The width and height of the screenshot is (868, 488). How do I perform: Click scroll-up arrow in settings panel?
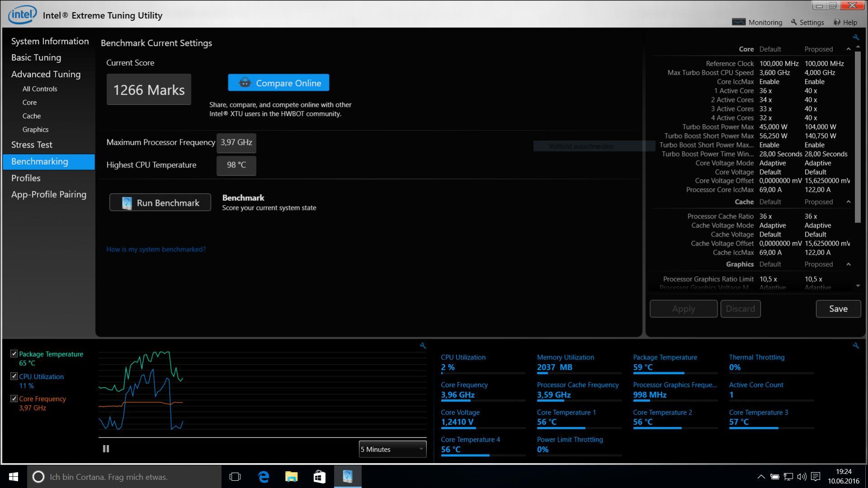click(858, 47)
